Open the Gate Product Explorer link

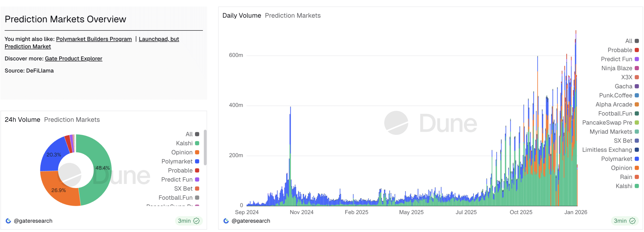click(x=73, y=58)
